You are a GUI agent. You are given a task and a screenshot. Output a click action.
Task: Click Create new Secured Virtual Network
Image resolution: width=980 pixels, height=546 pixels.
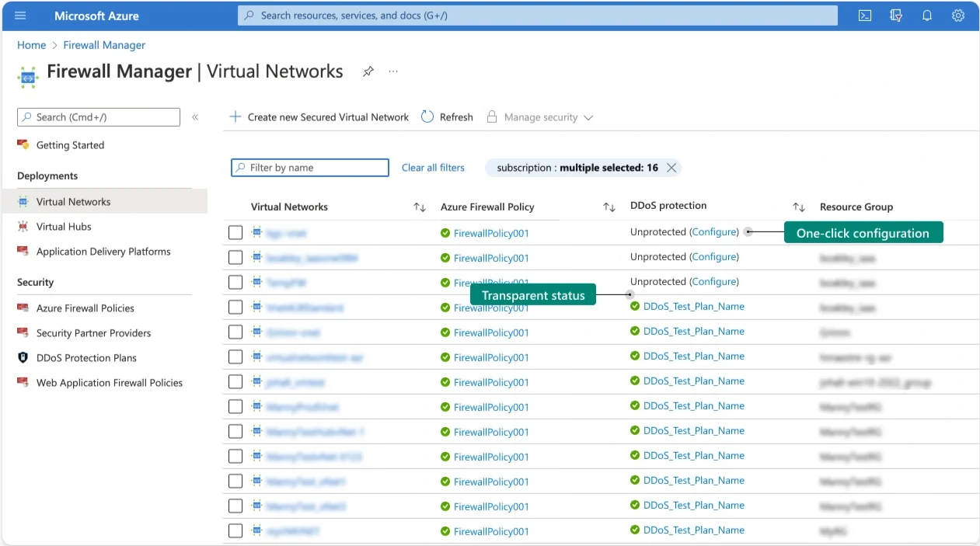319,117
